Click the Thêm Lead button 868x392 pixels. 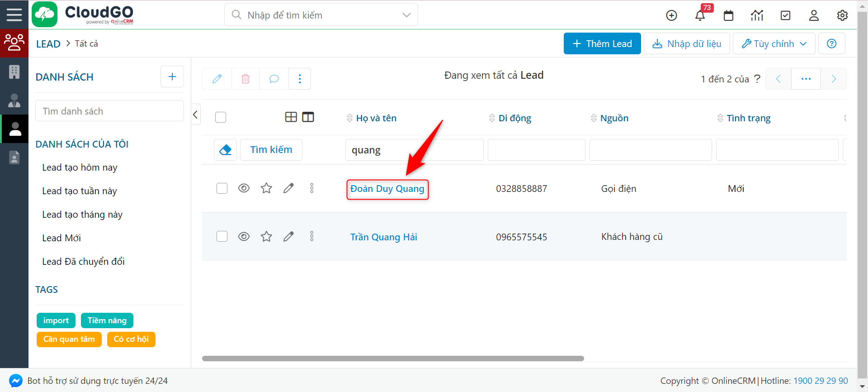click(x=602, y=43)
